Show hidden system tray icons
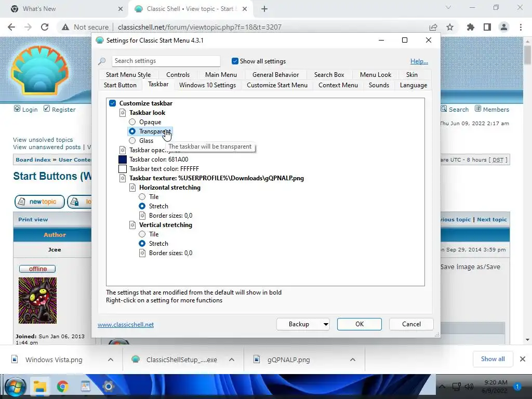This screenshot has height=399, width=532. [442, 387]
